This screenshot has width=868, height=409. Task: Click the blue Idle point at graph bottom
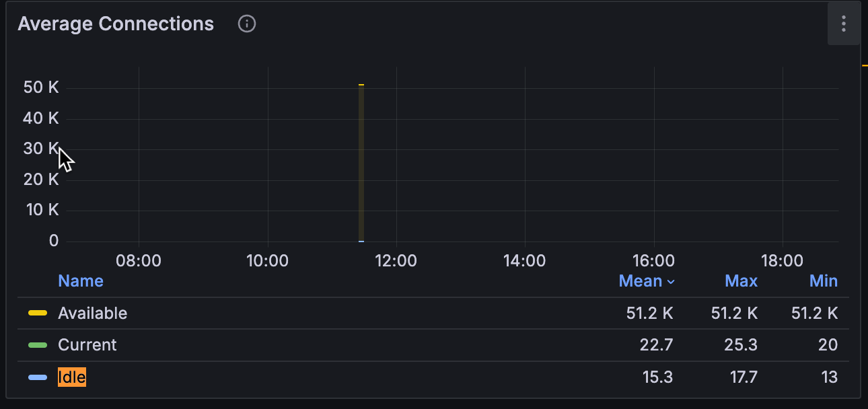coord(361,241)
